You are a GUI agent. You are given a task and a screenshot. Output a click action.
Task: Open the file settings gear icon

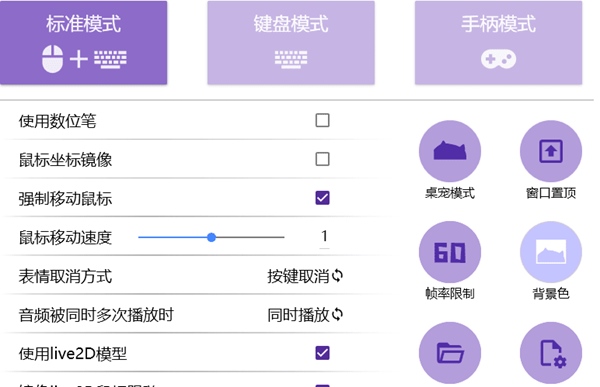point(551,353)
